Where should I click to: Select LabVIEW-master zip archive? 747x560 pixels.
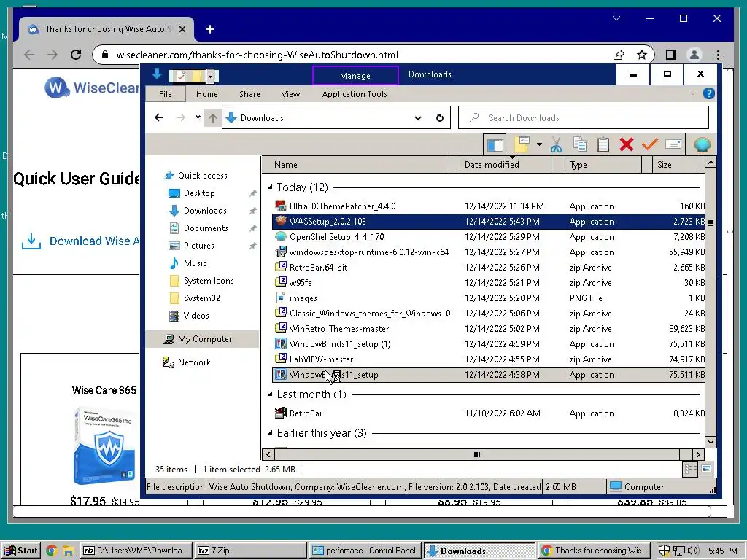coord(488,359)
